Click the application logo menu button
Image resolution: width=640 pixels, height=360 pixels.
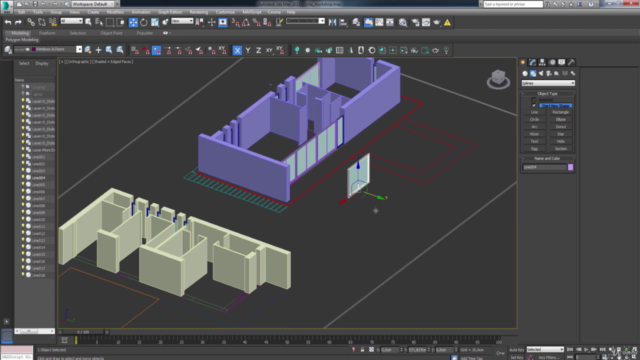click(x=7, y=6)
